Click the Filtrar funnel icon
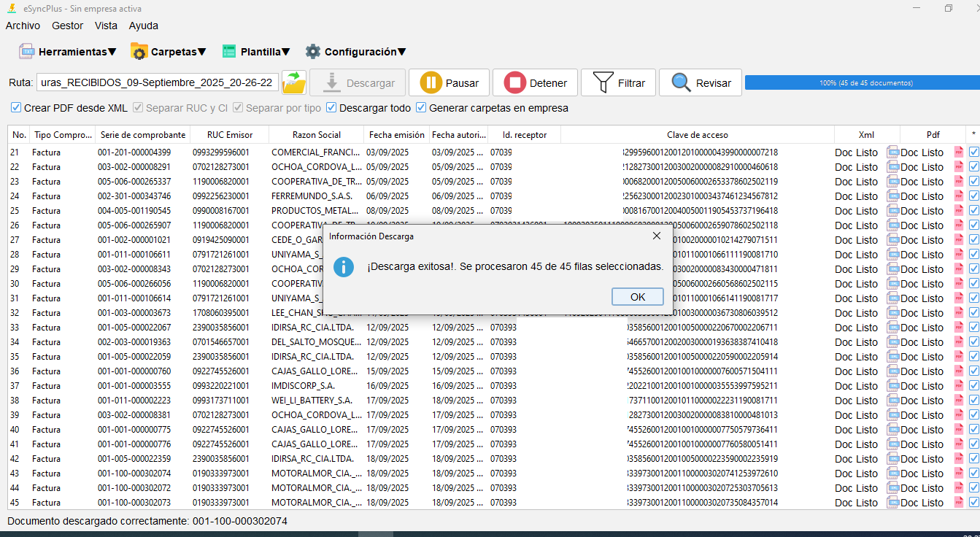 click(x=603, y=83)
